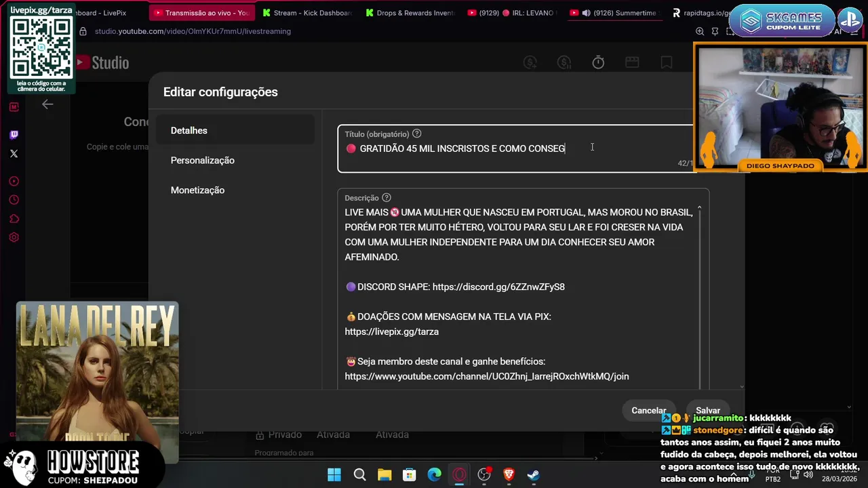Image resolution: width=868 pixels, height=488 pixels.
Task: Click the top red sidebar icon above Twitch
Action: pyautogui.click(x=14, y=107)
